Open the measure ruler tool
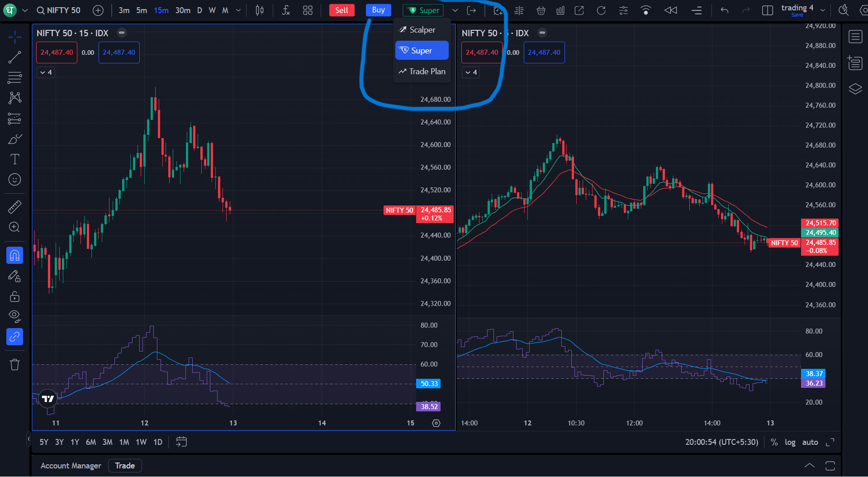The image size is (868, 477). (x=14, y=207)
